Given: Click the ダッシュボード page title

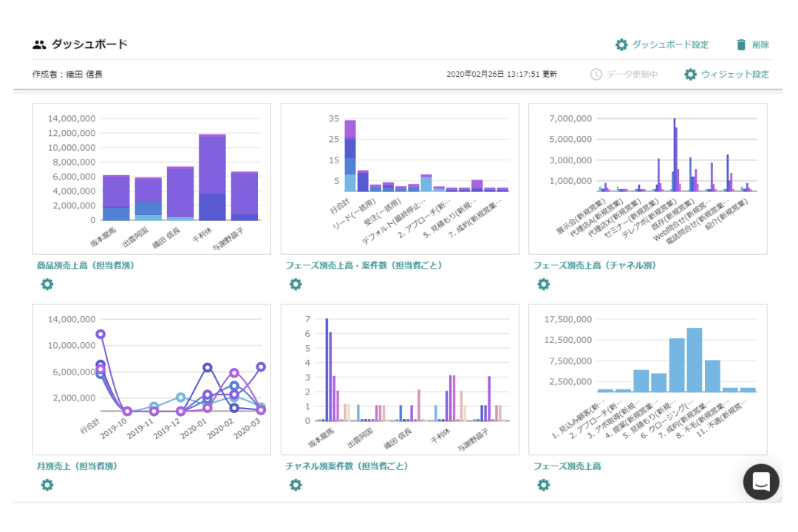Looking at the screenshot, I should [89, 44].
